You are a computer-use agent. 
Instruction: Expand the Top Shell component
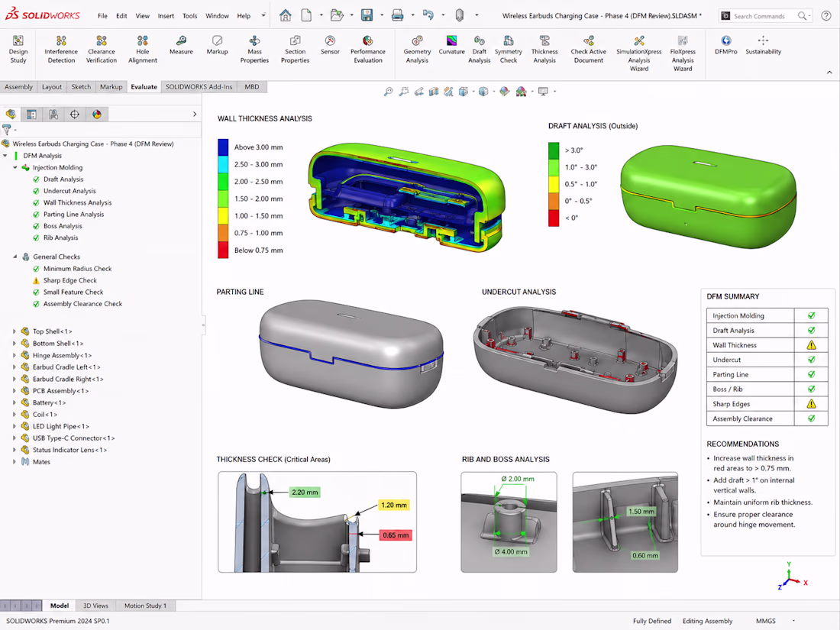pos(15,331)
